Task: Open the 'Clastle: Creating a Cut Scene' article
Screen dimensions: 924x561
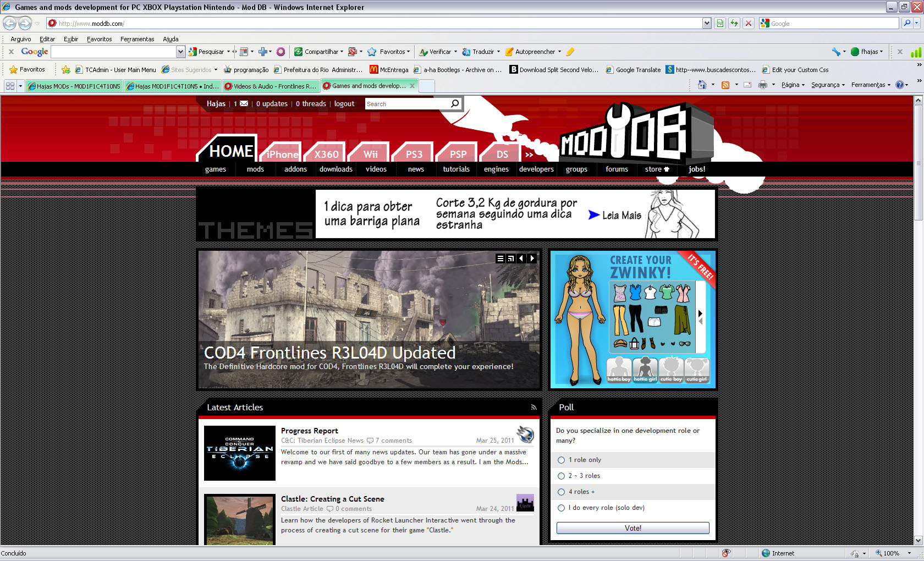Action: coord(332,499)
